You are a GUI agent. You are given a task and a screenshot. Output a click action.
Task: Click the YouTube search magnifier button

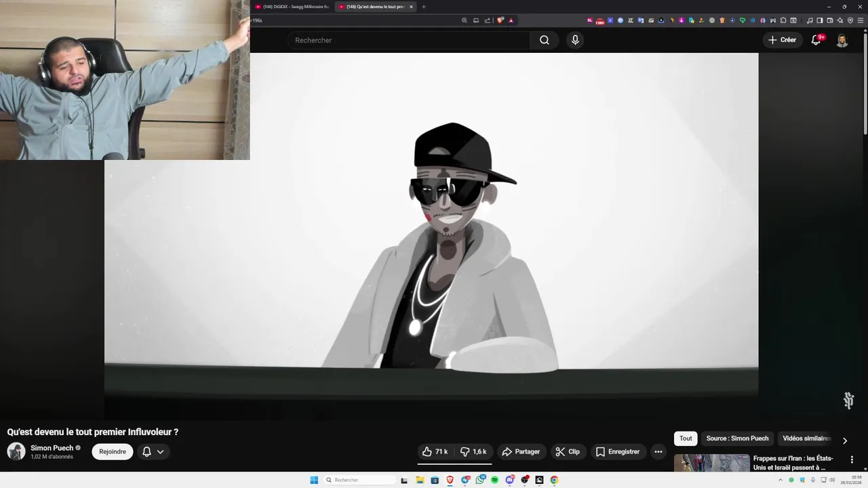(x=545, y=40)
